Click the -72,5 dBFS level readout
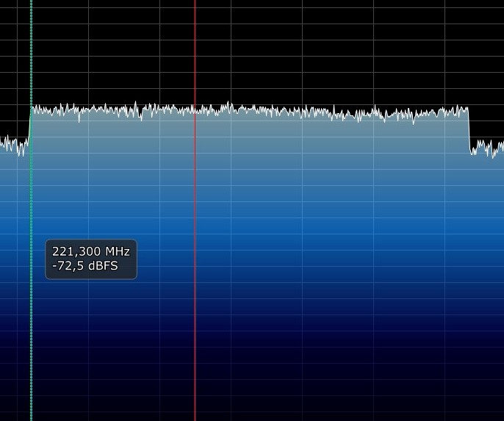The width and height of the screenshot is (504, 421). click(85, 266)
